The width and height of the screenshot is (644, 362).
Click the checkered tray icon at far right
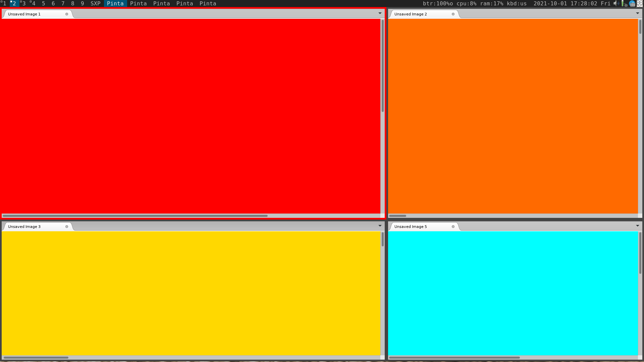click(640, 3)
